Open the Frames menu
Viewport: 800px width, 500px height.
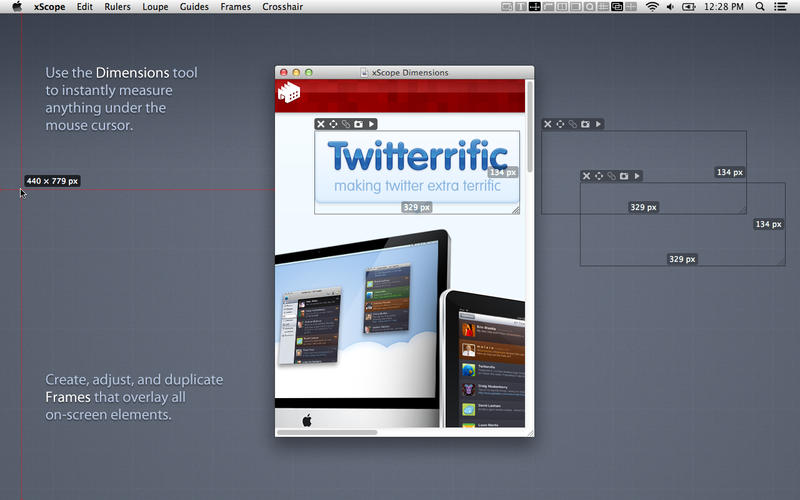point(235,7)
